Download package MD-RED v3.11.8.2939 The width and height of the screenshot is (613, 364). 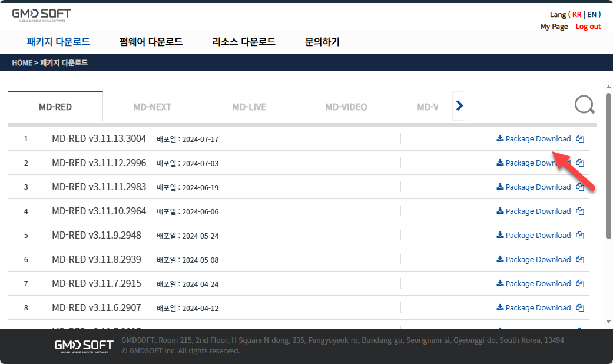pos(534,260)
